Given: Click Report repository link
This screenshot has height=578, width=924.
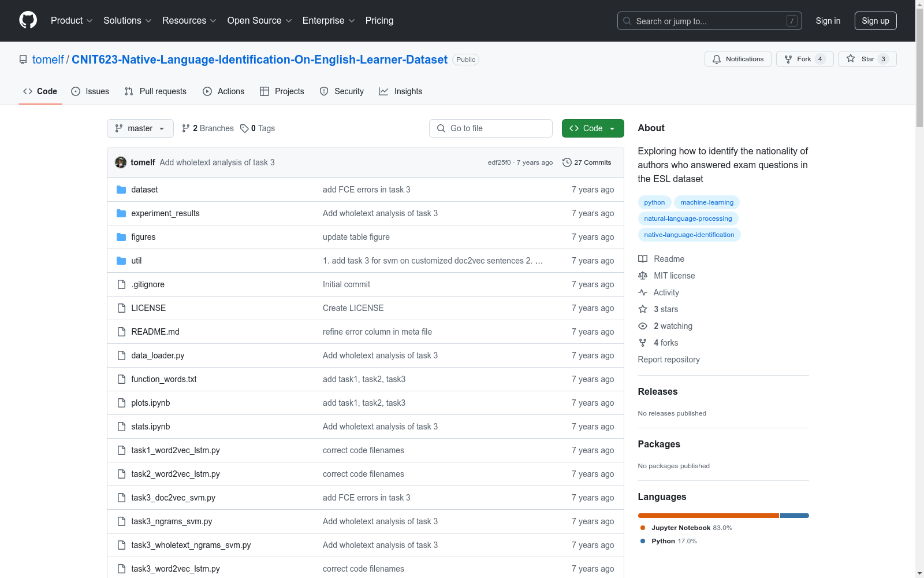Looking at the screenshot, I should (669, 360).
